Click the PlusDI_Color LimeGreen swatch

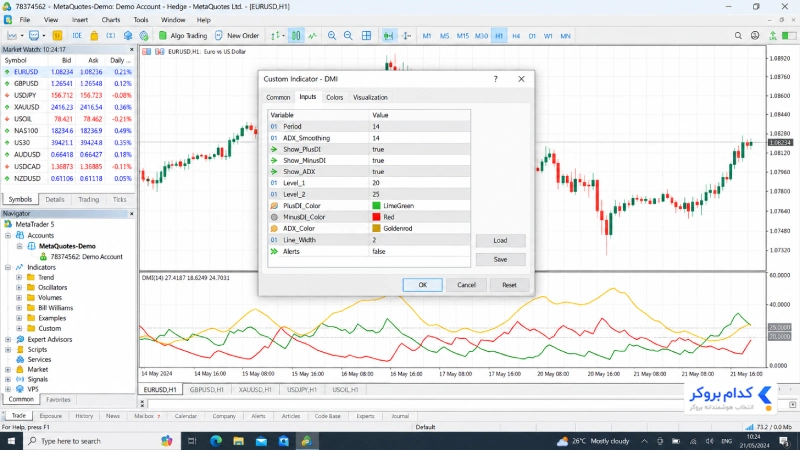pos(377,206)
